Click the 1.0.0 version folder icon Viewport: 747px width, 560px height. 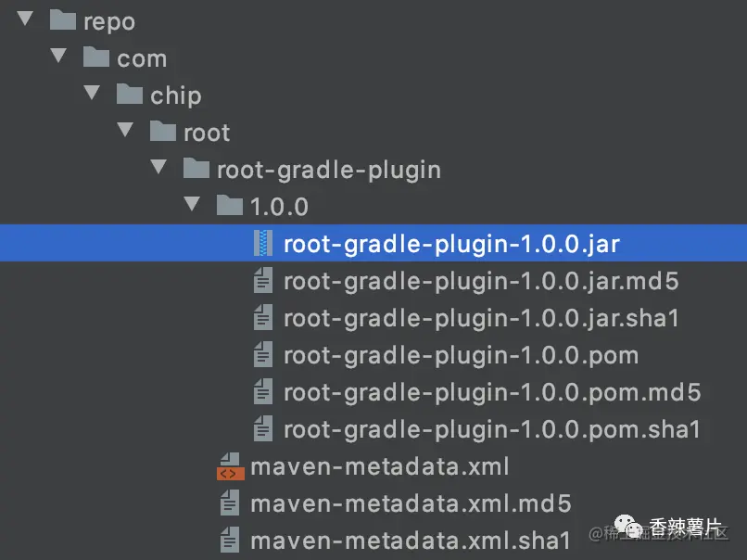pyautogui.click(x=230, y=207)
